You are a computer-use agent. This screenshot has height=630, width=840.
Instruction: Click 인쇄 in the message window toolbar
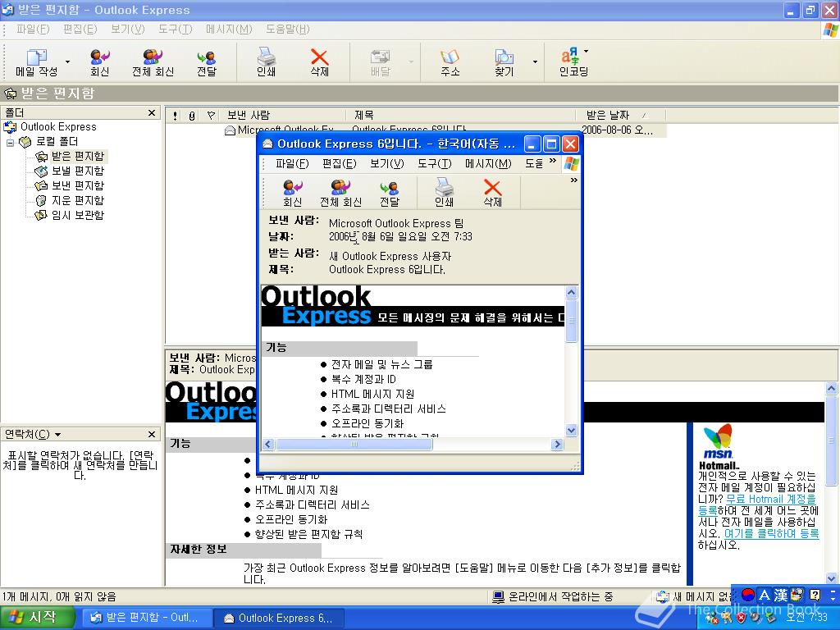tap(444, 194)
